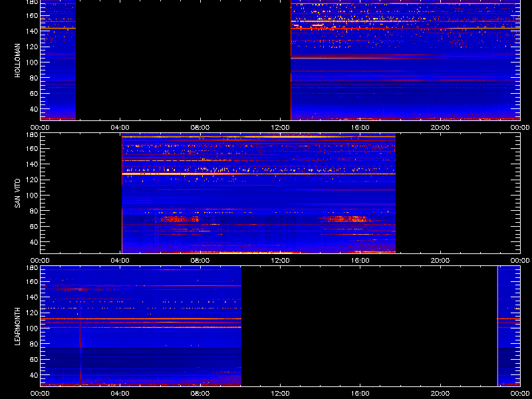Select the 100 frequency tick label on HOLLOMAN plot
Image resolution: width=532 pixels, height=399 pixels.
[x=33, y=62]
